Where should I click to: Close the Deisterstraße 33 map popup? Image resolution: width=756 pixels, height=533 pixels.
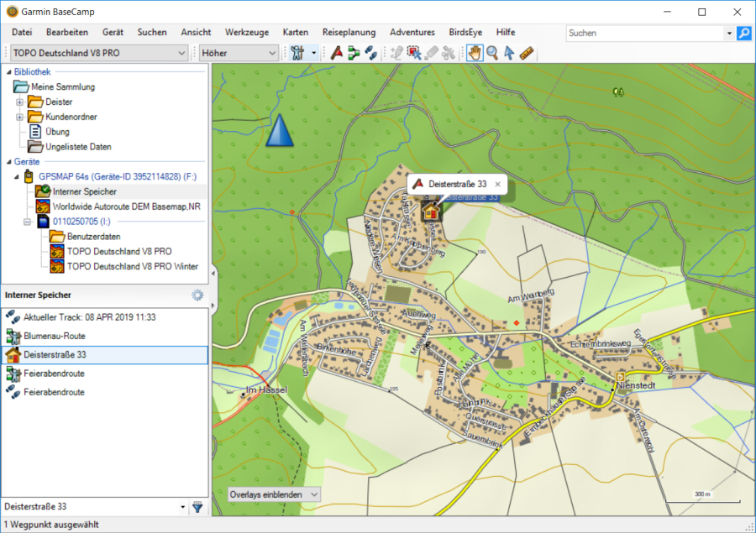(497, 184)
